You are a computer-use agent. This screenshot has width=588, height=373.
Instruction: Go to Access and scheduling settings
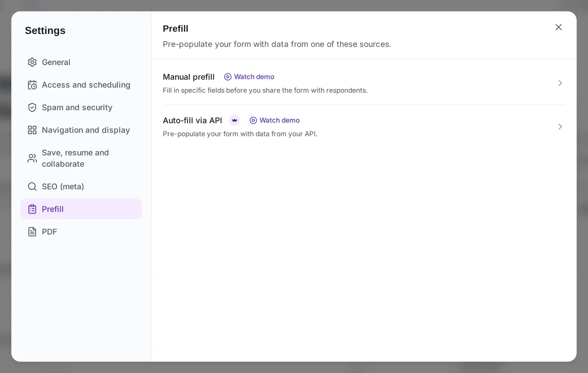click(81, 85)
